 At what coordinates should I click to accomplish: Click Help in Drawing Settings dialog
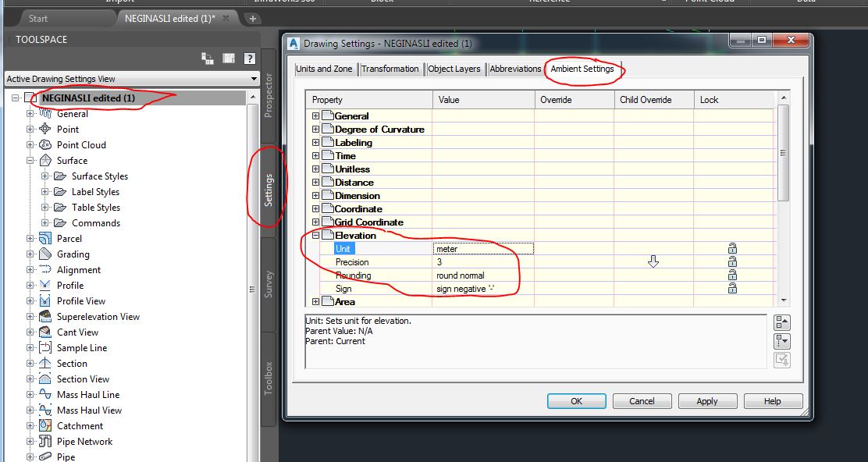point(772,401)
